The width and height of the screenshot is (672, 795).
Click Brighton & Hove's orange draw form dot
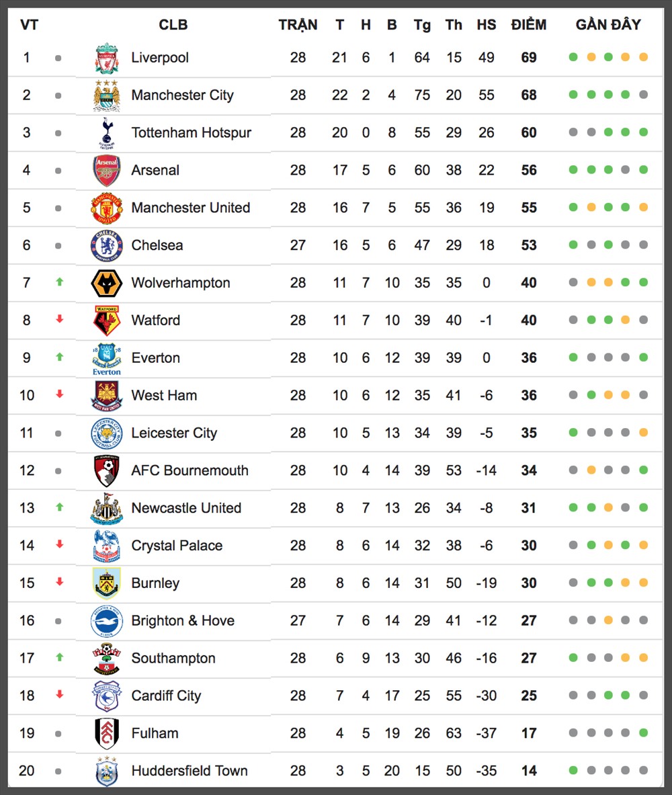click(x=608, y=620)
